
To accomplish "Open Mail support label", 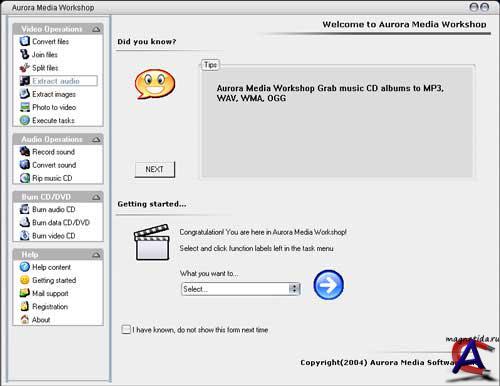I will click(x=50, y=293).
